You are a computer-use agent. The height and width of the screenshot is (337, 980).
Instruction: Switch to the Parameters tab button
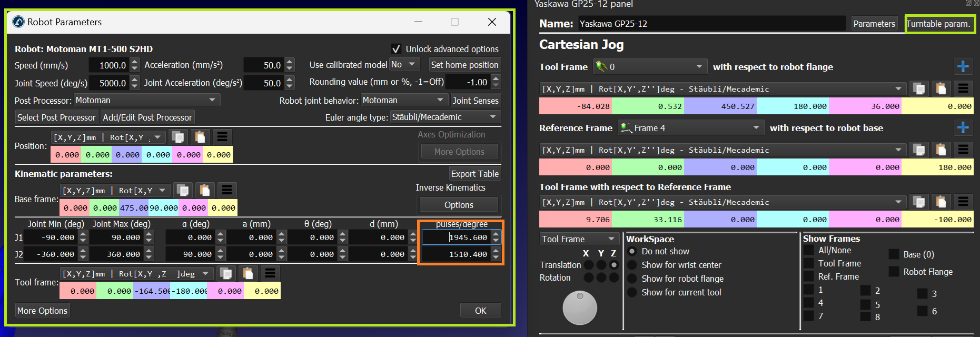(874, 24)
